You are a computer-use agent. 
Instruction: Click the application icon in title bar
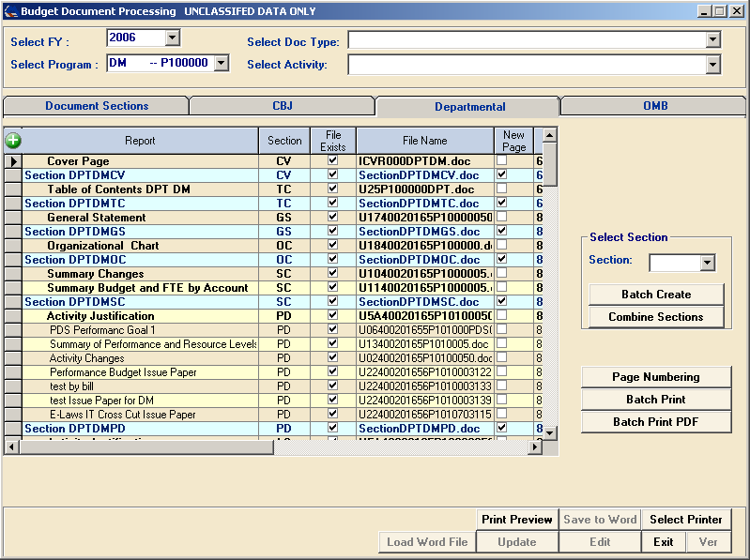tap(9, 10)
